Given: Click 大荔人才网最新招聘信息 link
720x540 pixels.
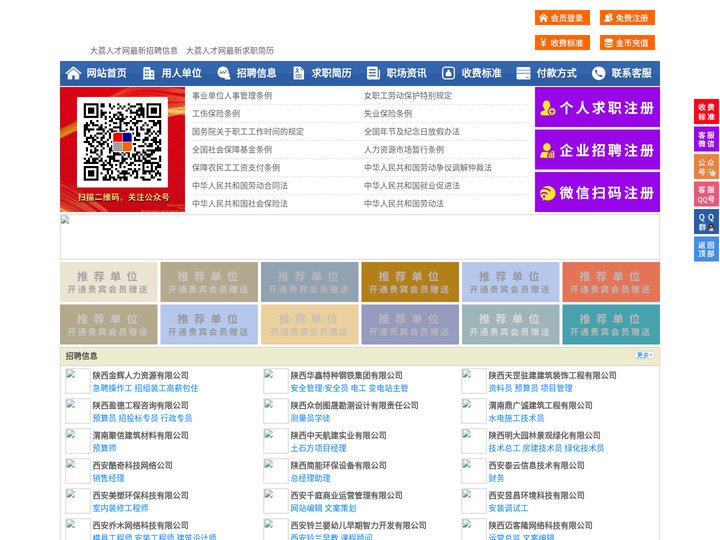Looking at the screenshot, I should tap(134, 51).
